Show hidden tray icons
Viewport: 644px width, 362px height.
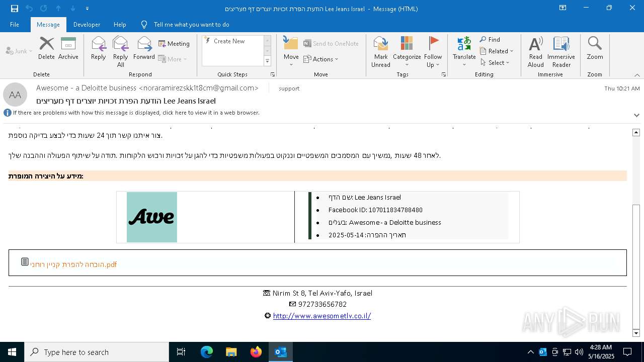tap(530, 352)
